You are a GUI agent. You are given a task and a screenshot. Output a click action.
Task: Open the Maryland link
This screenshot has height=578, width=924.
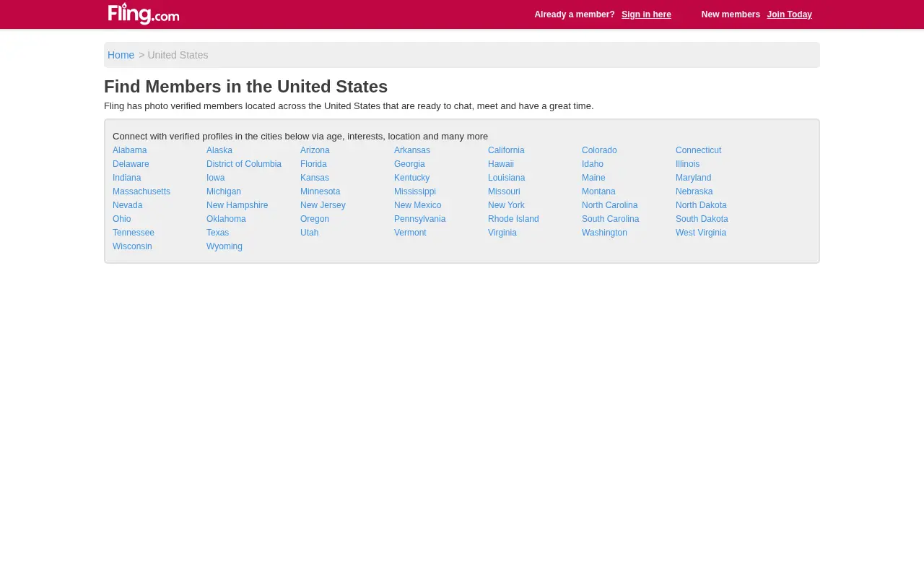pyautogui.click(x=693, y=178)
